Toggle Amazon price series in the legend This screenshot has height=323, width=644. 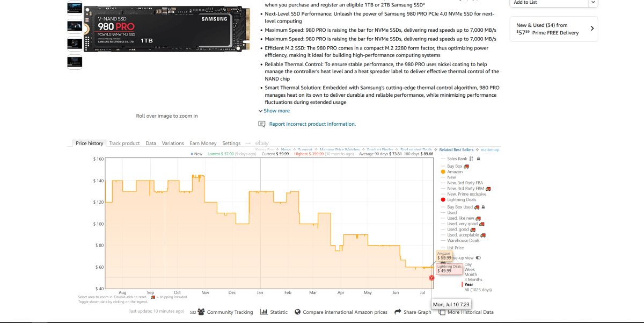451,172
